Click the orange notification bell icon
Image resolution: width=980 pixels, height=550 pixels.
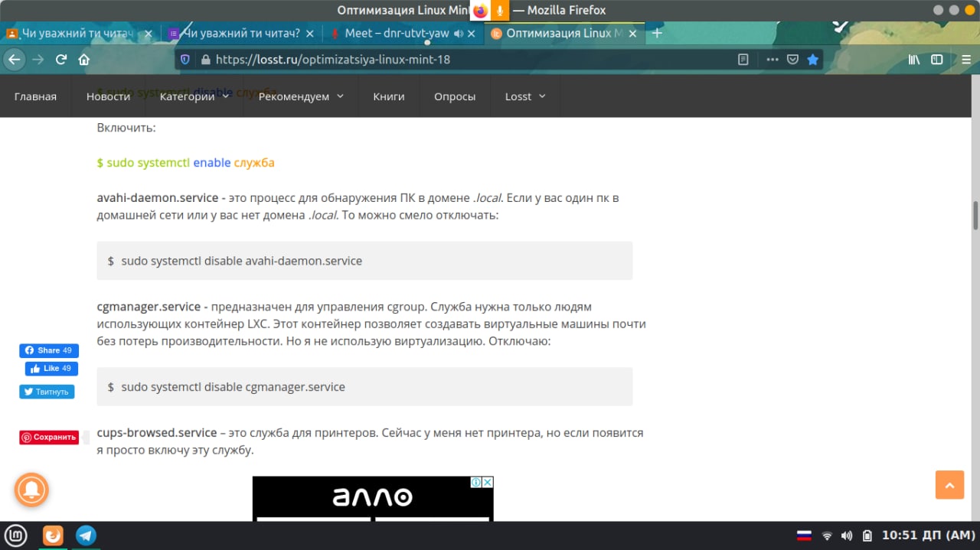pyautogui.click(x=31, y=490)
